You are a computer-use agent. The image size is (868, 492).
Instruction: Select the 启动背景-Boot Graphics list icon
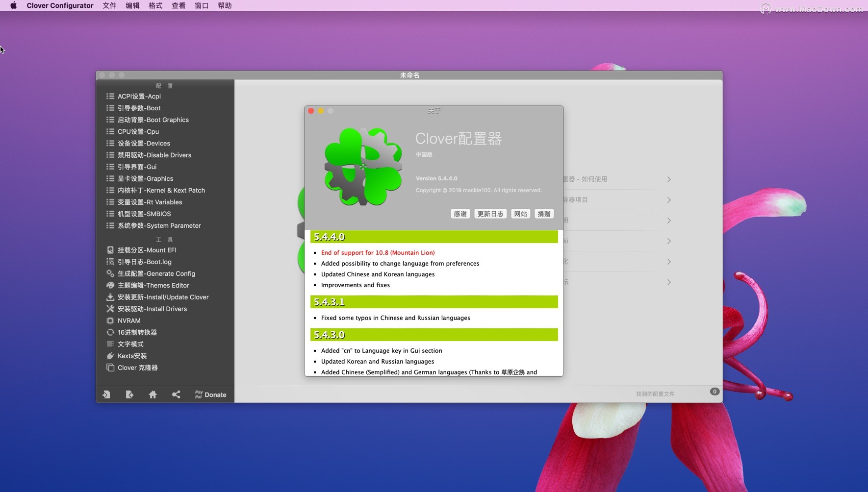110,120
